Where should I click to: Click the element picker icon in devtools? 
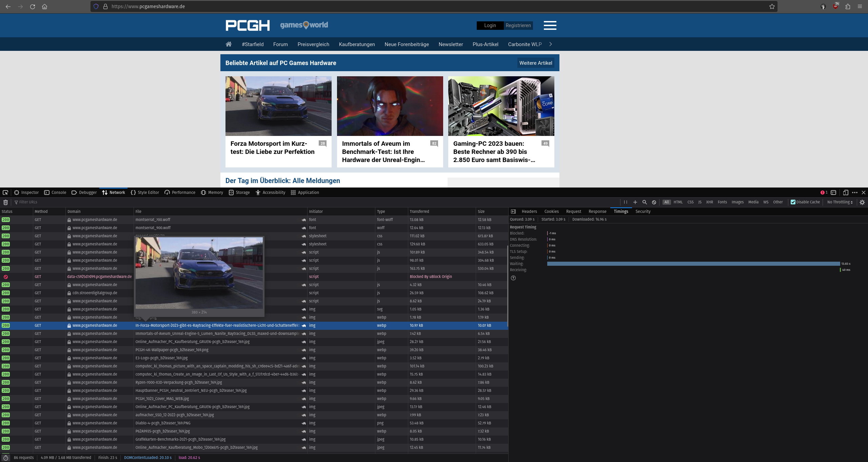[x=5, y=193]
